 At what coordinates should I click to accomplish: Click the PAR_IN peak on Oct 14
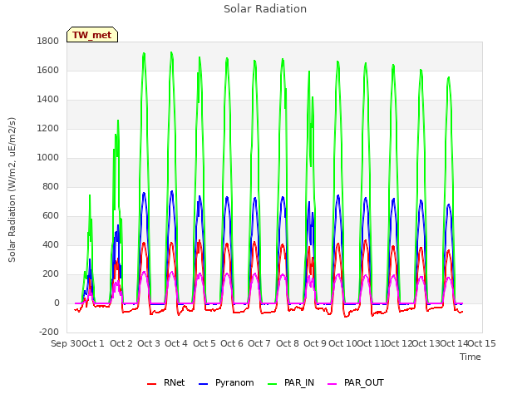(x=449, y=77)
